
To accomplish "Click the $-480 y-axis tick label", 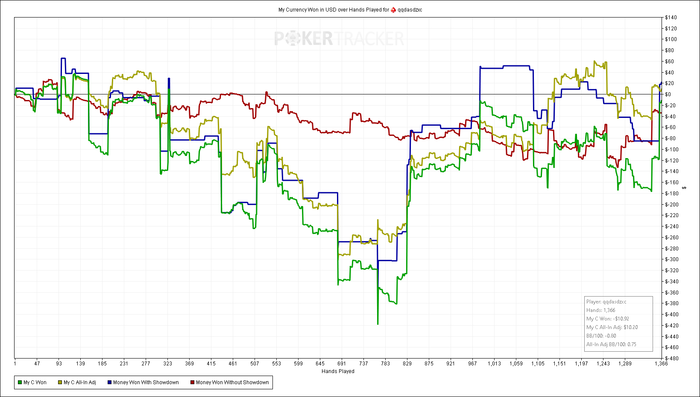I will pyautogui.click(x=672, y=358).
